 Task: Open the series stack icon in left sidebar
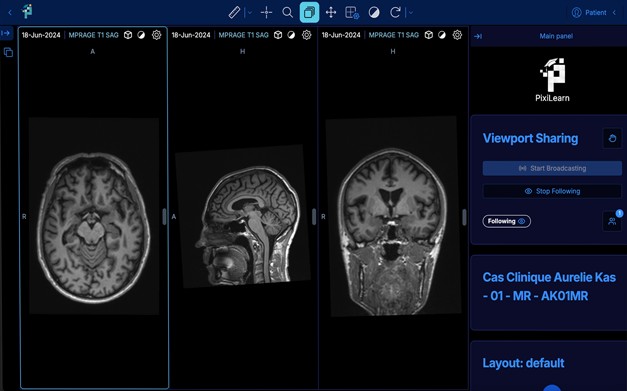[8, 52]
